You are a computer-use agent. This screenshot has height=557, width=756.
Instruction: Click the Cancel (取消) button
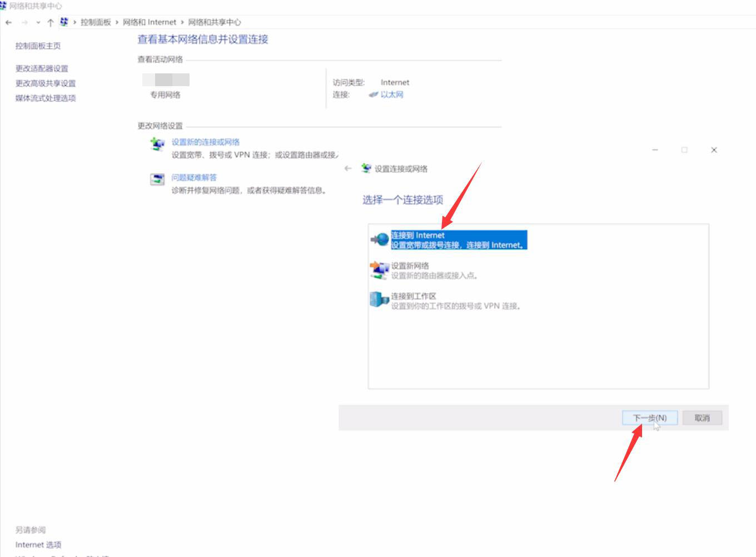(x=702, y=418)
